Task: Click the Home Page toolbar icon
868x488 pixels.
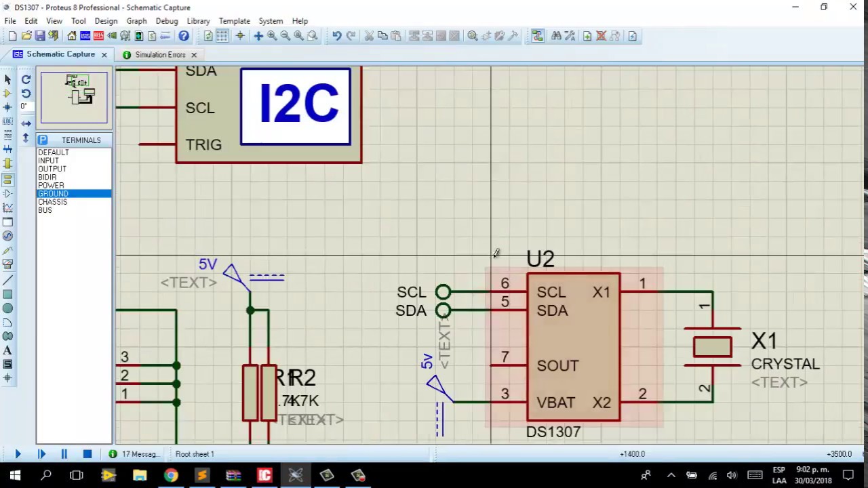Action: (72, 36)
